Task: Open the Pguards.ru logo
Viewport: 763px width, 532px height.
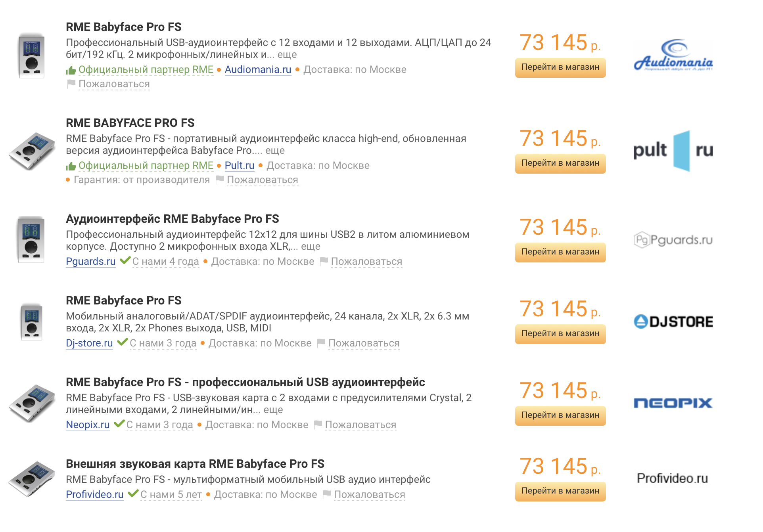Action: [673, 240]
